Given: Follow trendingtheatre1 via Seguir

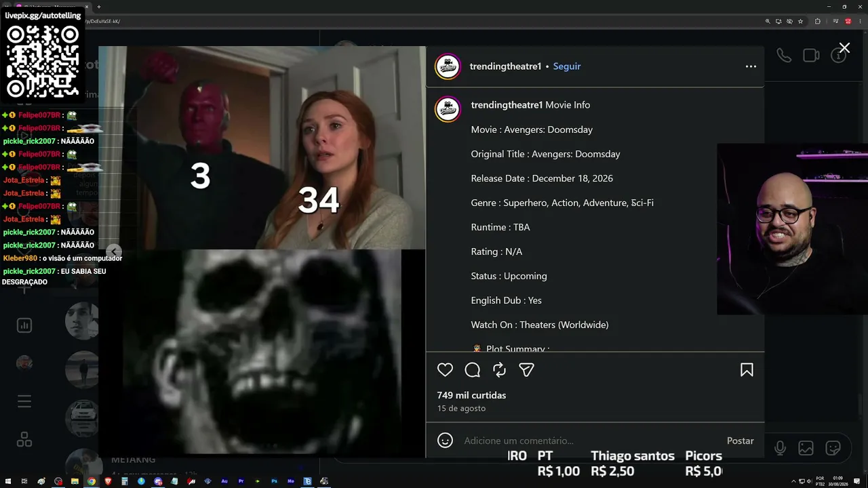Looking at the screenshot, I should 567,66.
